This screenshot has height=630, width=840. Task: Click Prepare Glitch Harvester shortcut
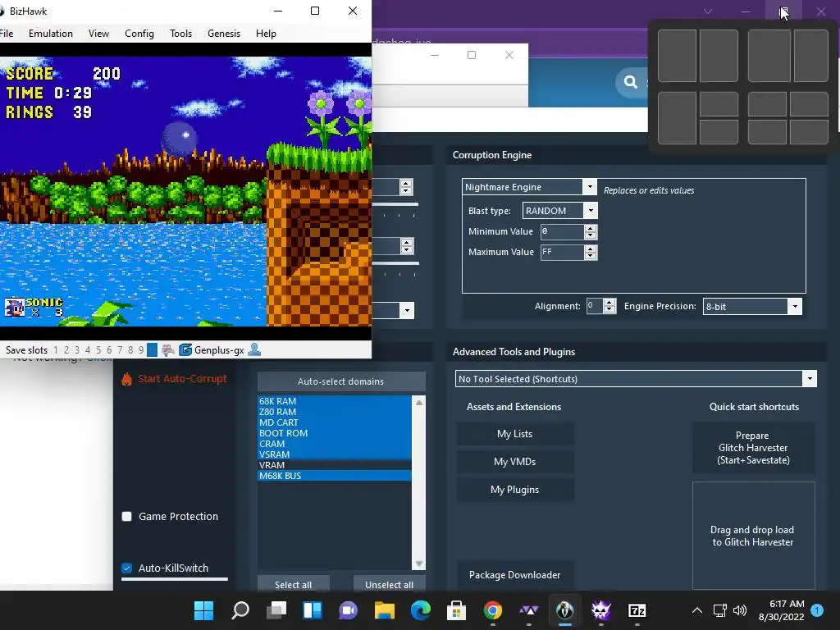tap(753, 448)
